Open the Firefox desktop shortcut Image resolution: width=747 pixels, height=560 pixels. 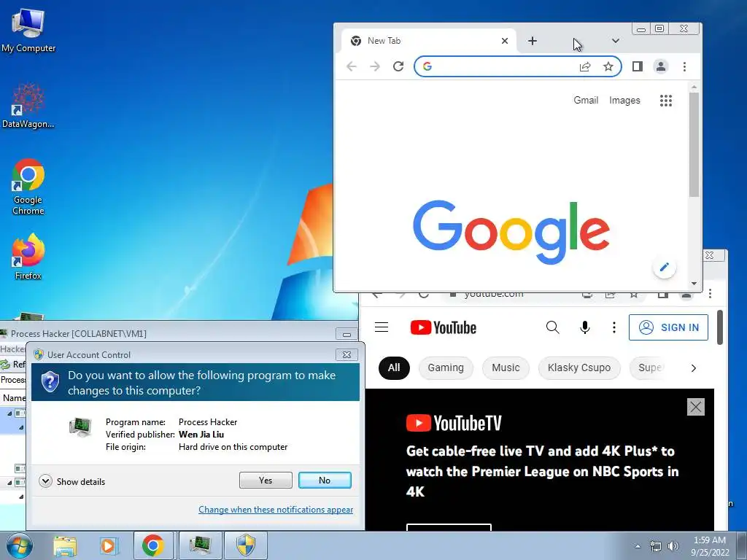point(28,256)
